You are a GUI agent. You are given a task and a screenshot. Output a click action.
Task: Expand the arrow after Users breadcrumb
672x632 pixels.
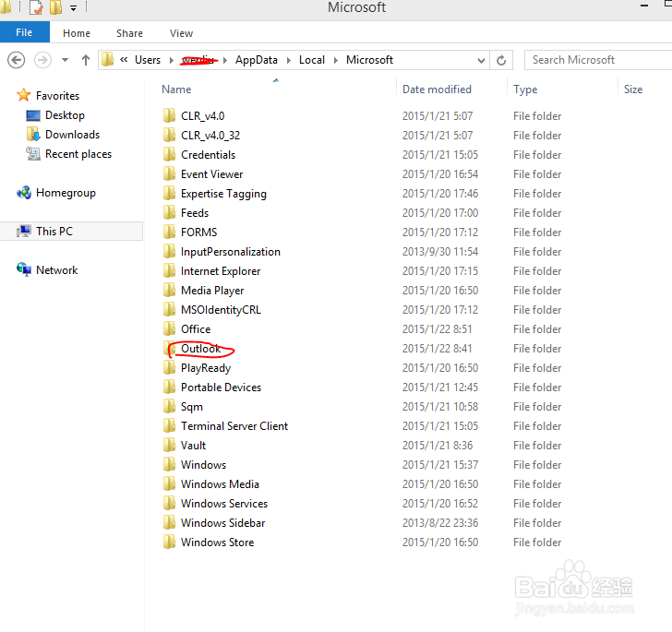click(x=172, y=60)
